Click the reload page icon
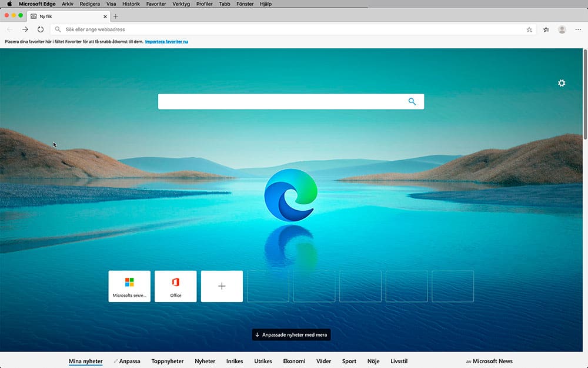Viewport: 588px width, 368px height. click(41, 29)
